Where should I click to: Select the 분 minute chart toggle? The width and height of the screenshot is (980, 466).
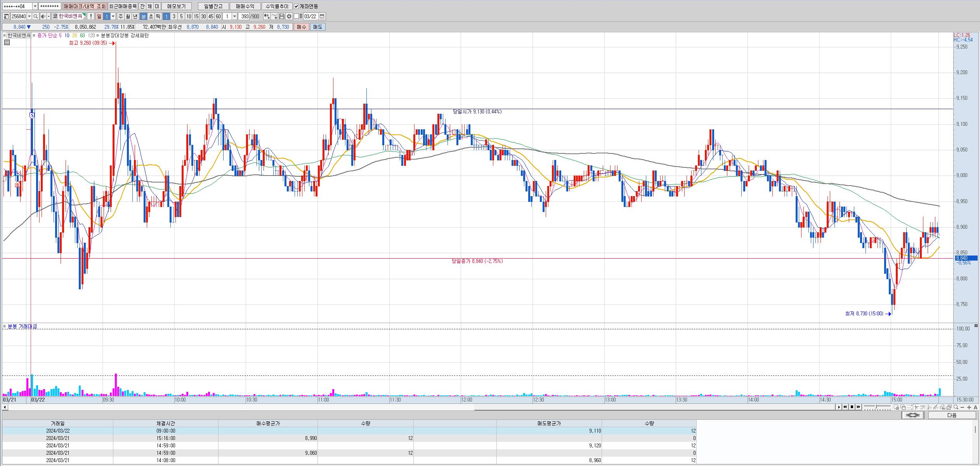click(143, 16)
